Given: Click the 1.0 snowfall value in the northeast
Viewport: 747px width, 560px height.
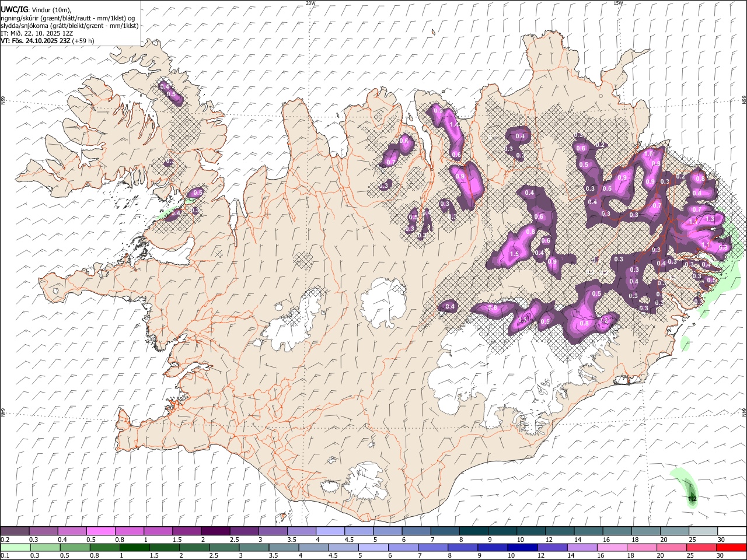Looking at the screenshot, I should pyautogui.click(x=648, y=153).
